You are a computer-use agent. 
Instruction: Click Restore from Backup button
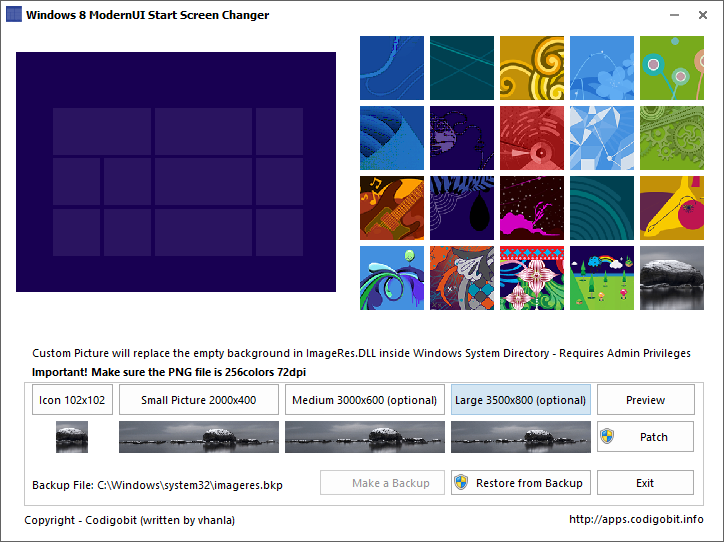pos(521,483)
